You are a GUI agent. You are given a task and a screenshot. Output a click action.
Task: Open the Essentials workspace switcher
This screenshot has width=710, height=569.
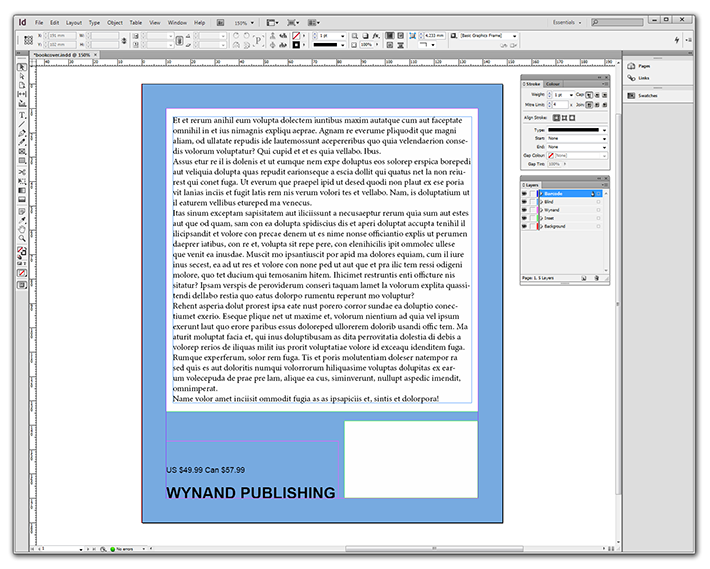click(566, 22)
